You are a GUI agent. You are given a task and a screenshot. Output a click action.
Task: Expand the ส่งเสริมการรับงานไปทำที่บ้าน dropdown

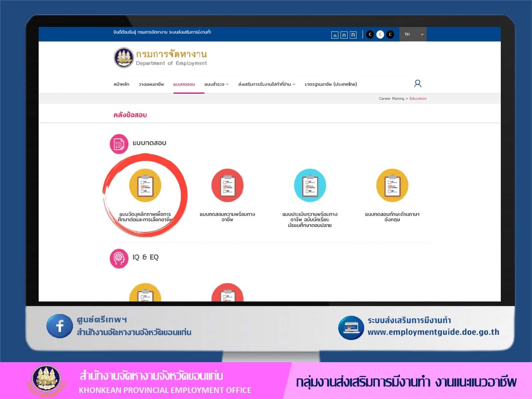(266, 84)
